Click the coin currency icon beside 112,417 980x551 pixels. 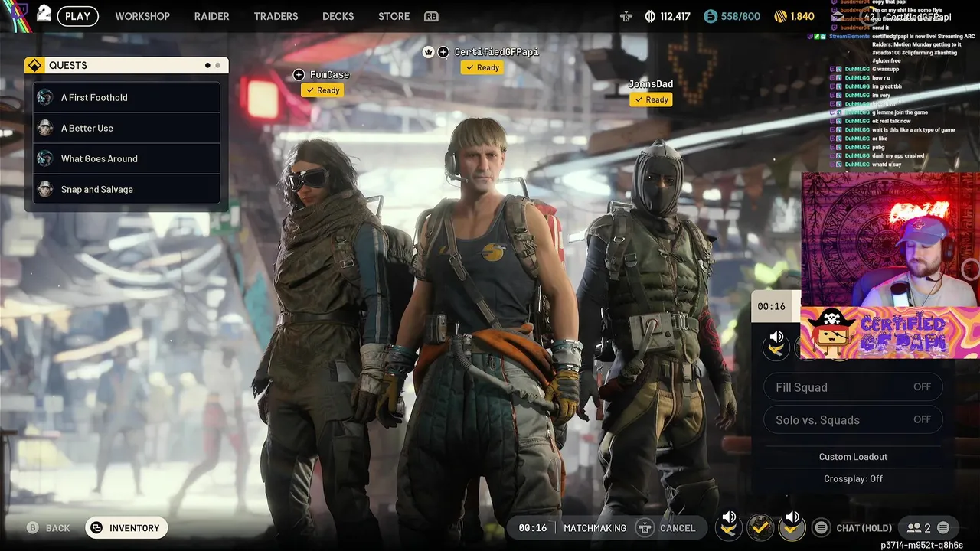pyautogui.click(x=650, y=16)
